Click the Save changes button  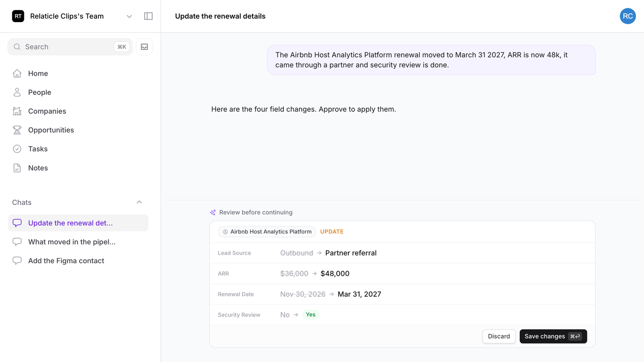553,336
